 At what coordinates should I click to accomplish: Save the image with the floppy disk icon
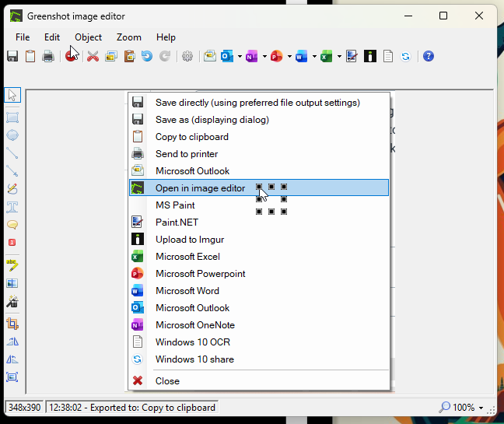(x=12, y=56)
